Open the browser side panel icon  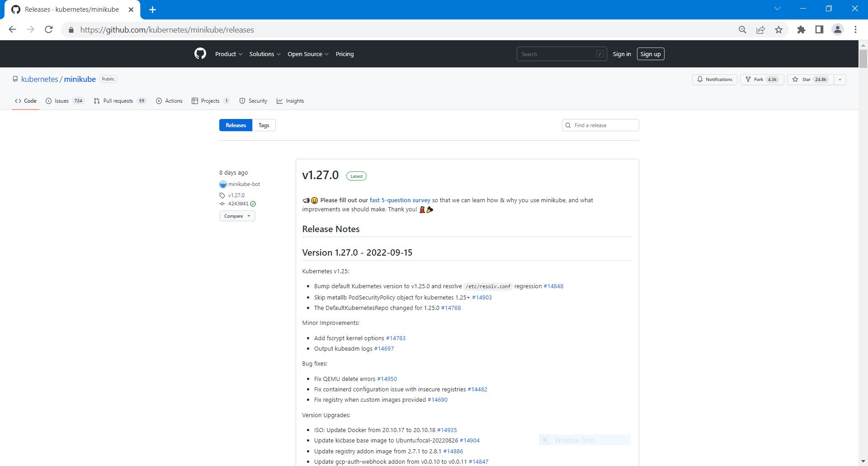tap(819, 30)
